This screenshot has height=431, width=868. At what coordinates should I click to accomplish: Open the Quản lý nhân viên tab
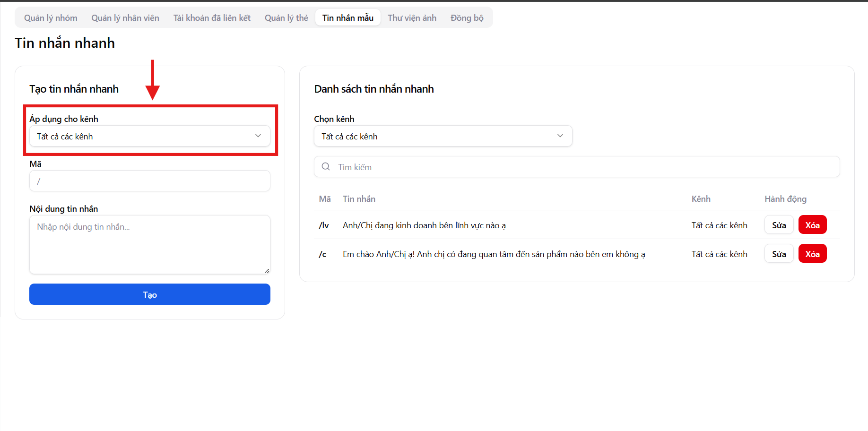click(125, 18)
